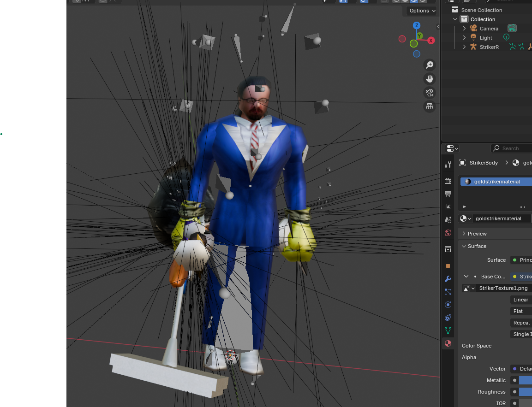The height and width of the screenshot is (407, 532).
Task: Open the Modifiers wrench properties tab
Action: pyautogui.click(x=448, y=279)
